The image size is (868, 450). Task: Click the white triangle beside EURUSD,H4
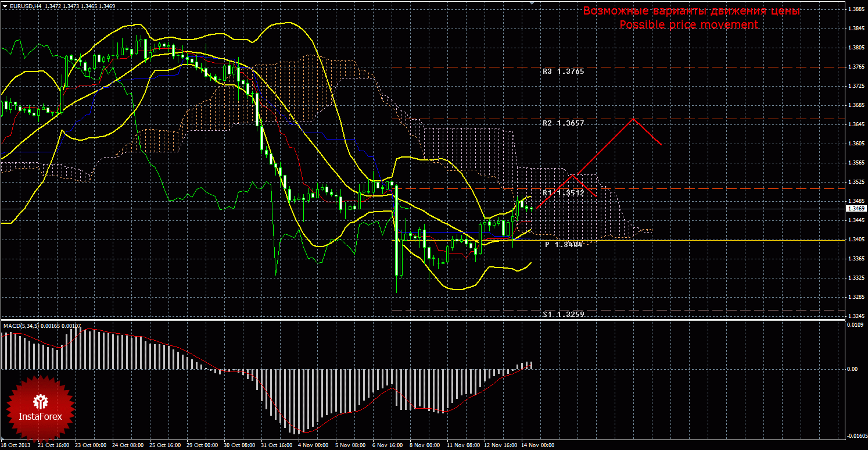pyautogui.click(x=5, y=6)
